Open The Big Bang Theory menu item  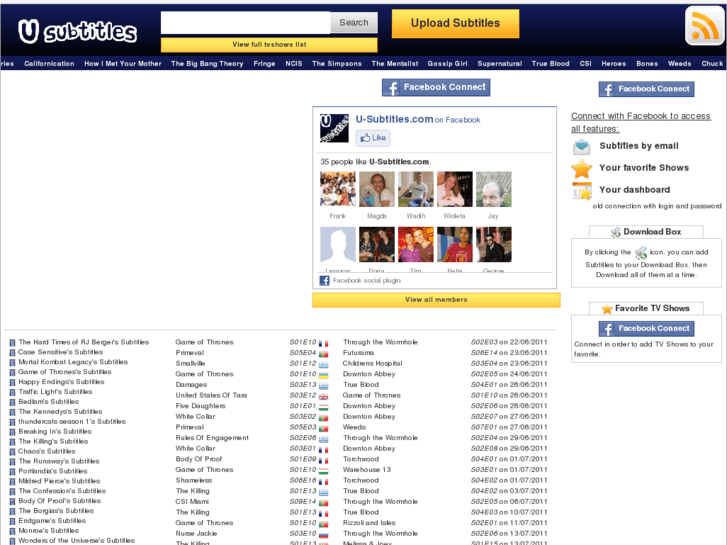point(207,64)
